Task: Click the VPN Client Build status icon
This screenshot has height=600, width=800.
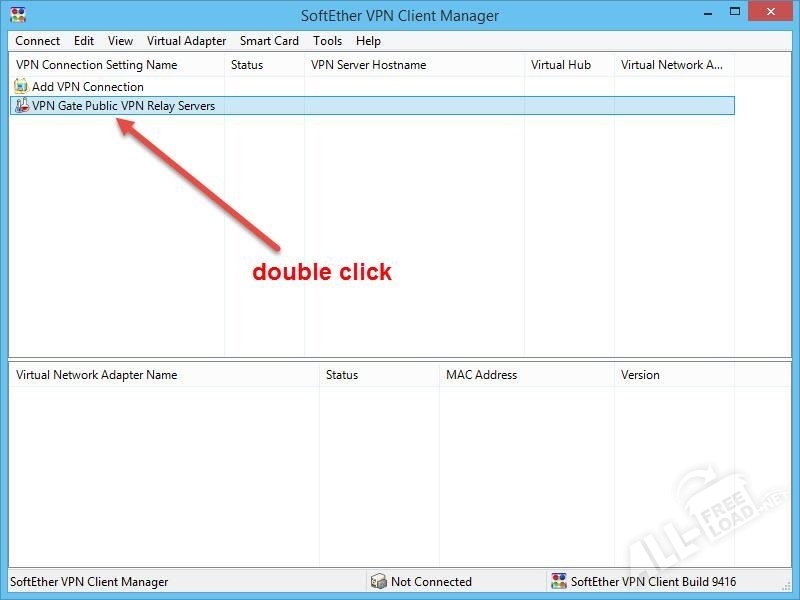Action: click(558, 581)
